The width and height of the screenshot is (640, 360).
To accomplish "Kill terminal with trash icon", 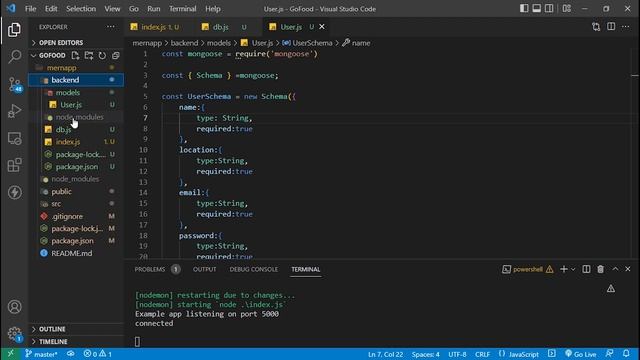I will 600,269.
